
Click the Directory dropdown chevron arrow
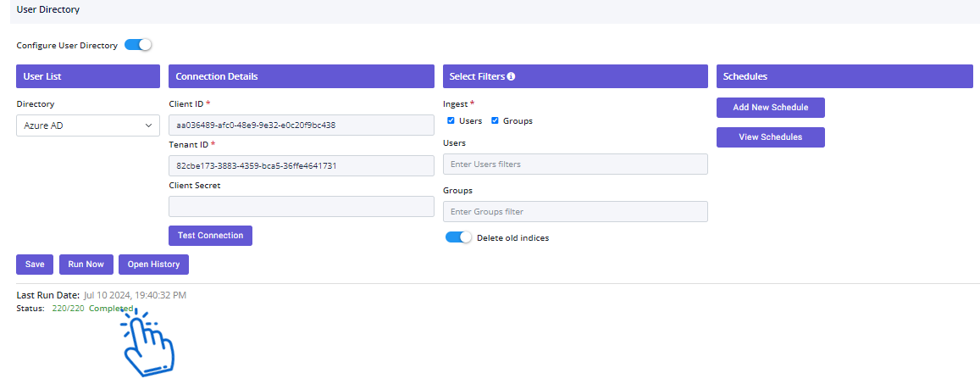(x=149, y=125)
